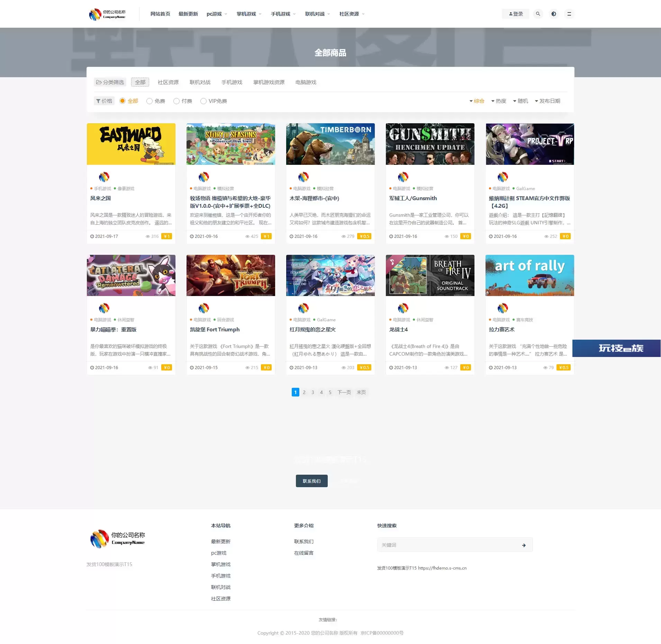Sort by 热度
The image size is (661, 644).
(499, 101)
